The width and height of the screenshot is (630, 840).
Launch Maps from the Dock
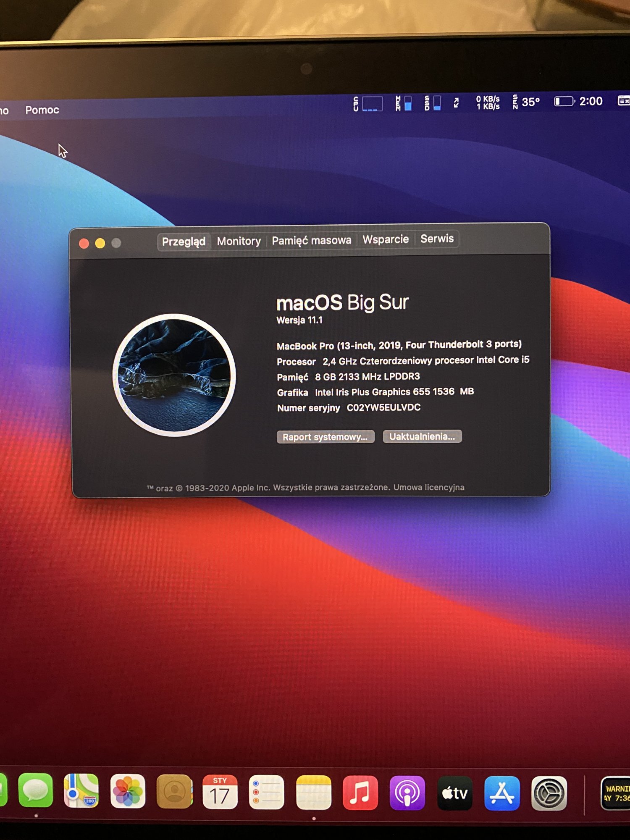[81, 791]
